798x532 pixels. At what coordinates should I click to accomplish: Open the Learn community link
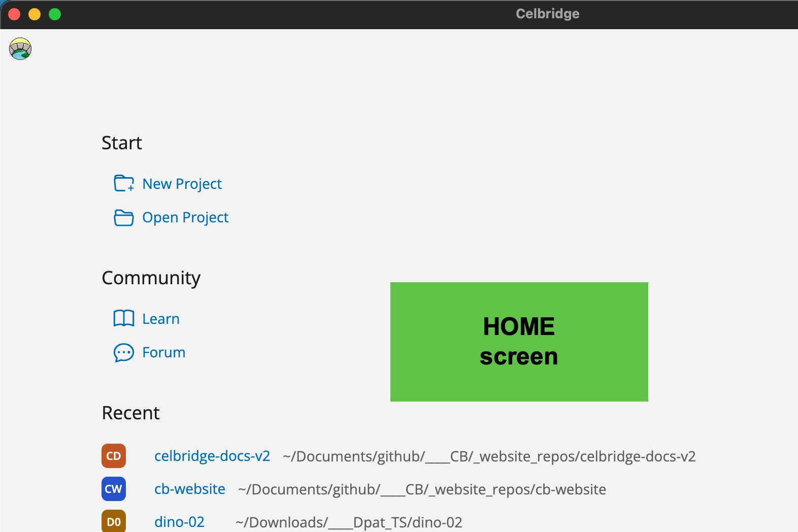click(x=161, y=319)
